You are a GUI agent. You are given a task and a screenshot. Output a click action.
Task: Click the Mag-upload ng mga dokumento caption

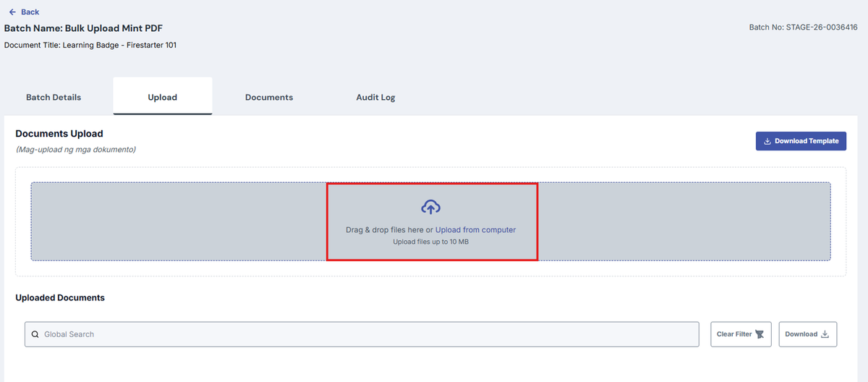76,150
